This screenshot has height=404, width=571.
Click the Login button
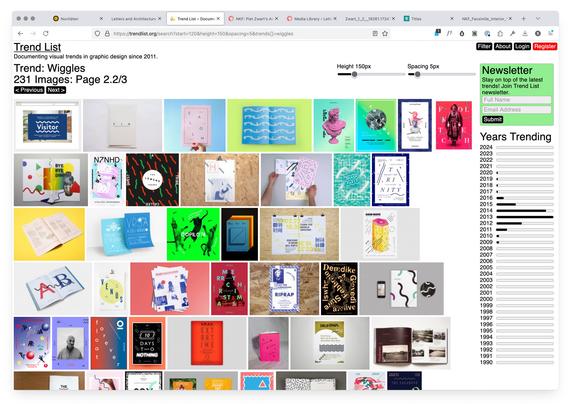click(522, 46)
